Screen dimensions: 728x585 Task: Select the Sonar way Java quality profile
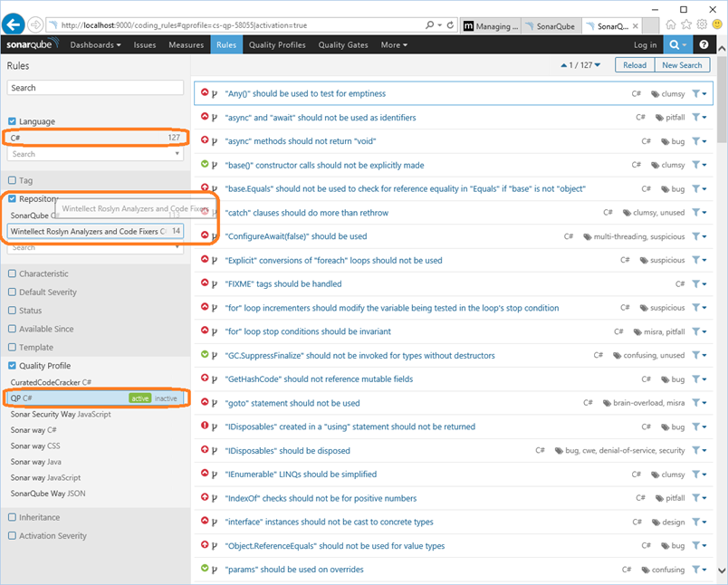click(x=35, y=462)
